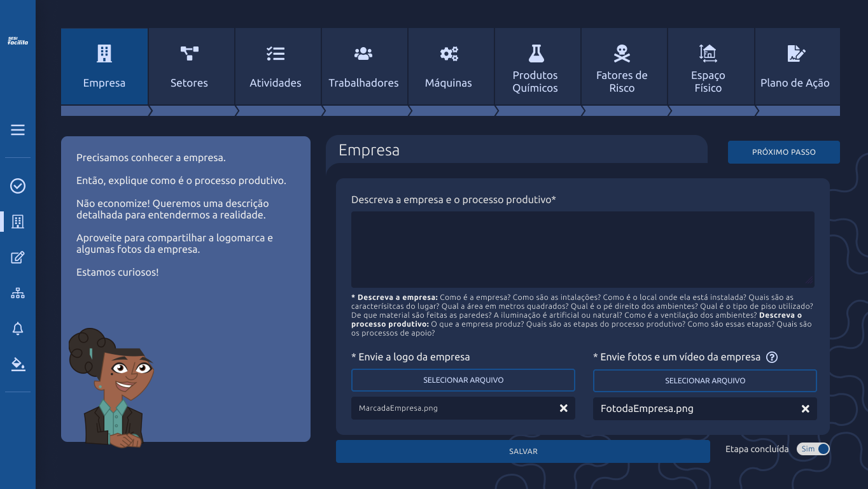
Task: Click the assistant character illustration
Action: coord(111,387)
